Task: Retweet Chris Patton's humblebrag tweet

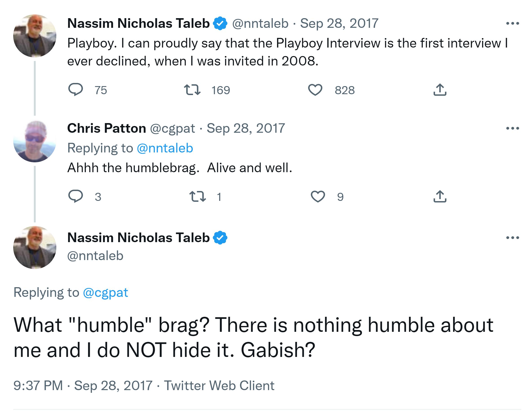Action: [x=197, y=197]
